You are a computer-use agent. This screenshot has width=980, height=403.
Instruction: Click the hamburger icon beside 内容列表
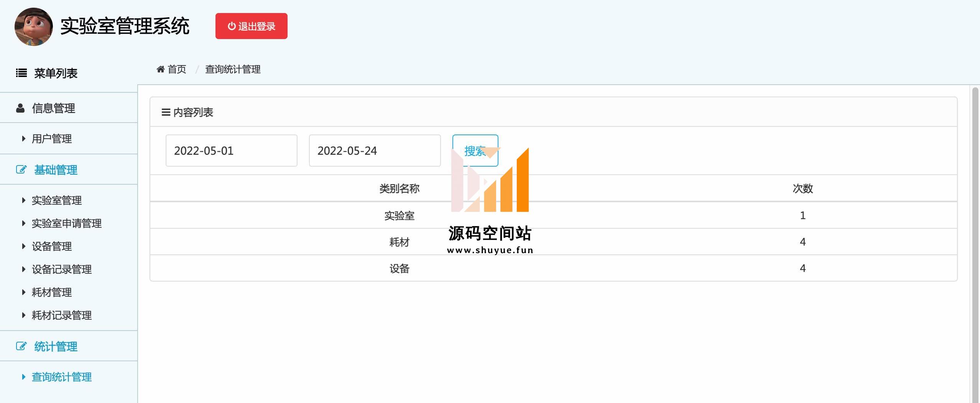pyautogui.click(x=166, y=112)
